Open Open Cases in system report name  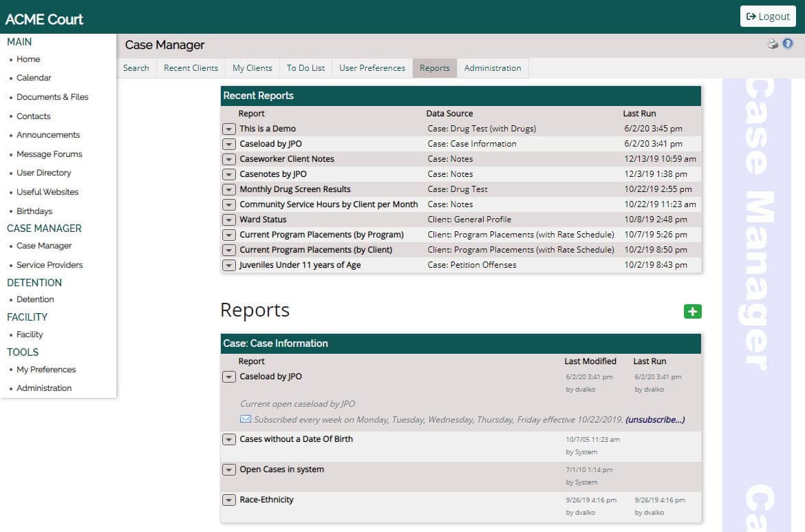(x=282, y=469)
